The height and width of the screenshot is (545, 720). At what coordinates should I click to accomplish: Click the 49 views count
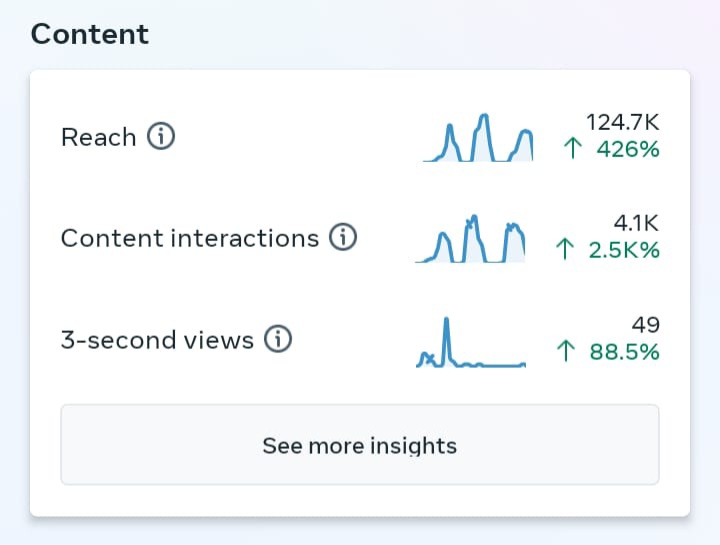(x=646, y=325)
